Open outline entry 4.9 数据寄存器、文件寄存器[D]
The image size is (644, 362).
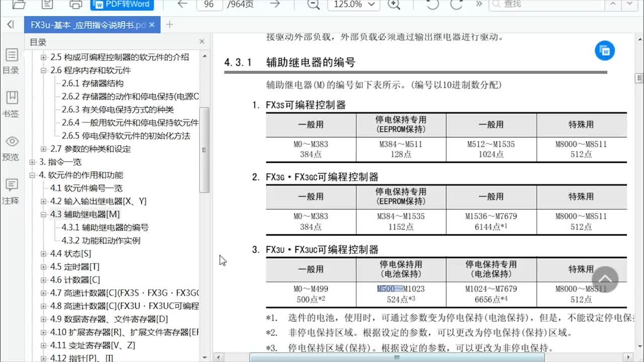point(109,319)
